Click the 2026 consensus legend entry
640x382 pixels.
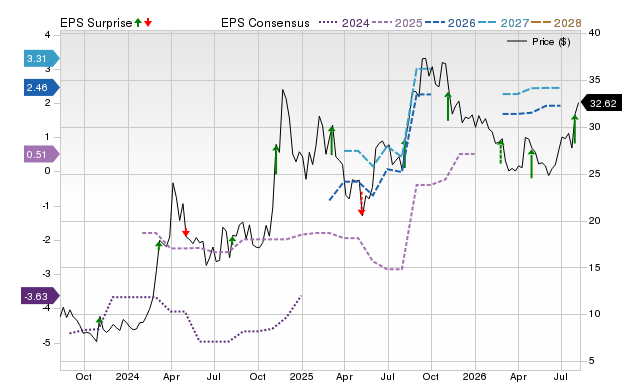[x=450, y=23]
